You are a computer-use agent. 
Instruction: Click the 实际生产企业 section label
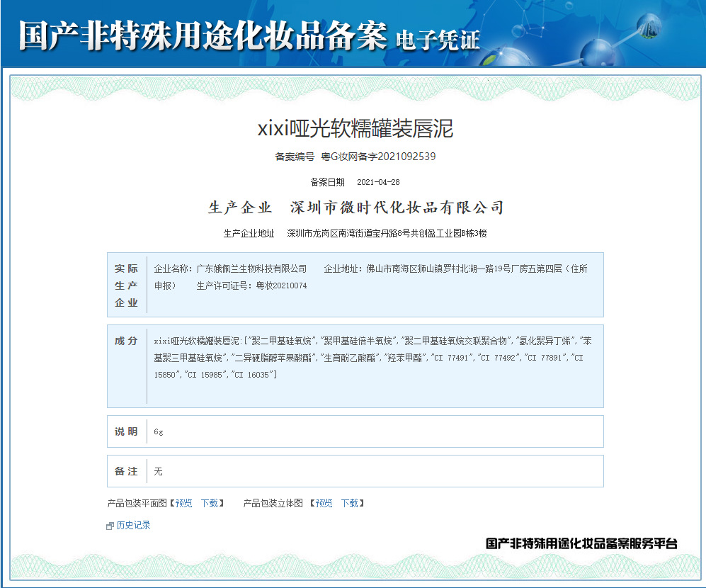[126, 285]
